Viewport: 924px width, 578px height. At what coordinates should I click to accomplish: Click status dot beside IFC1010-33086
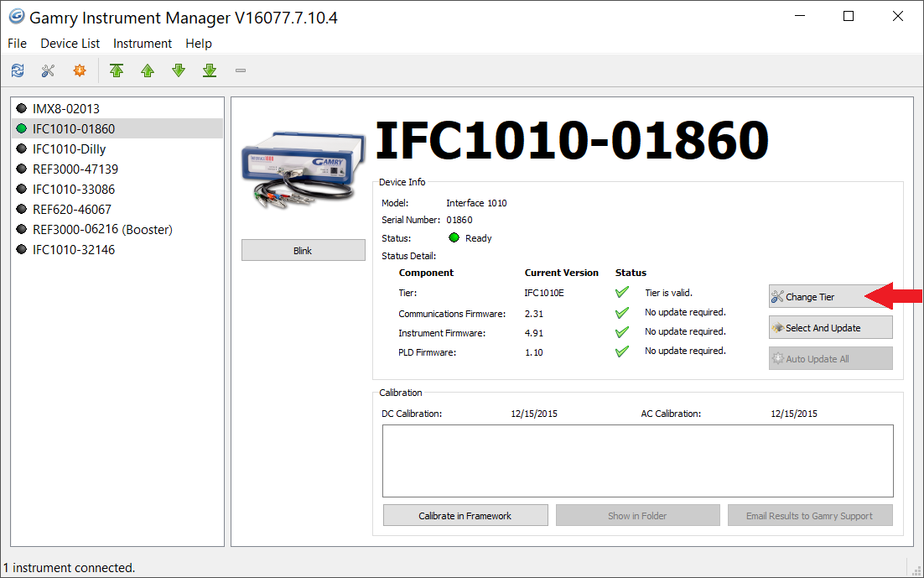[x=22, y=189]
